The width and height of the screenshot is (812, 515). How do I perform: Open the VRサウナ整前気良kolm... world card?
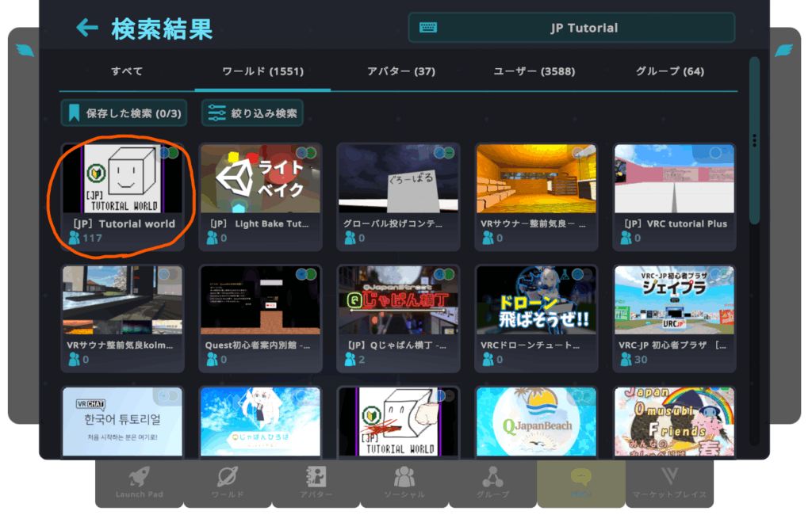(x=123, y=319)
